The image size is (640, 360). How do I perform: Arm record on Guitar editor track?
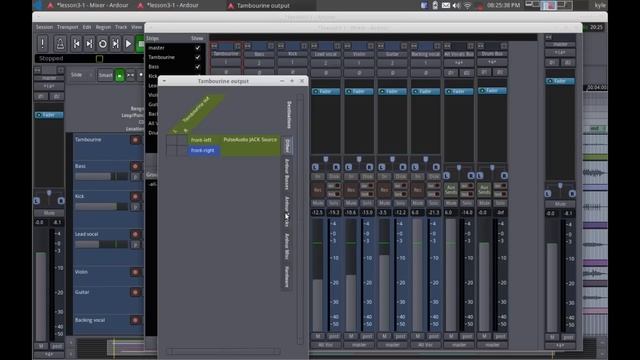135,292
